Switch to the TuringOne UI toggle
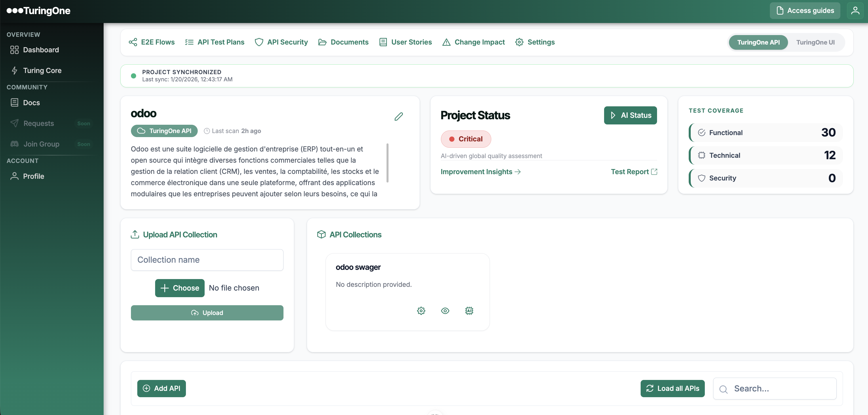This screenshot has width=868, height=415. [x=815, y=43]
